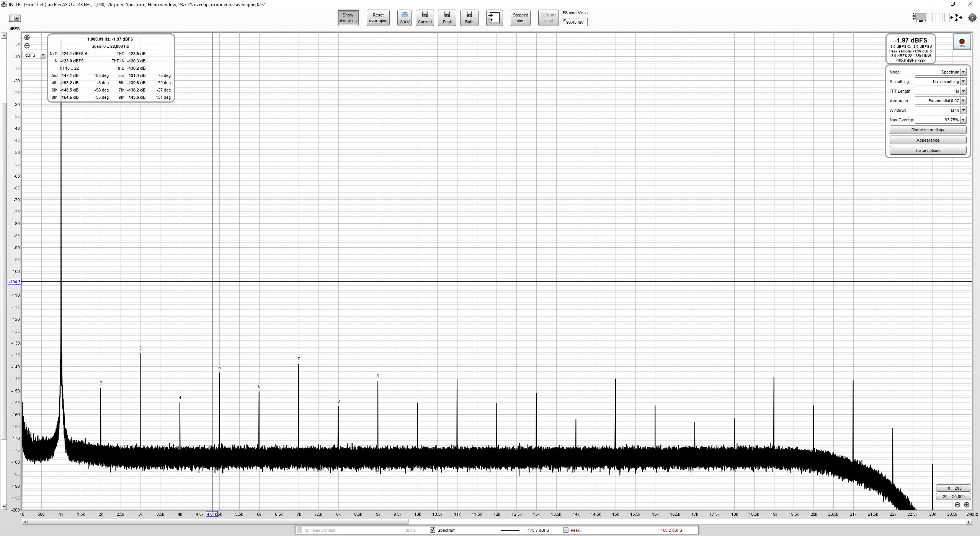Click horizontal scrollbar left arrow
Viewport: 980px width, 536px height.
click(25, 522)
